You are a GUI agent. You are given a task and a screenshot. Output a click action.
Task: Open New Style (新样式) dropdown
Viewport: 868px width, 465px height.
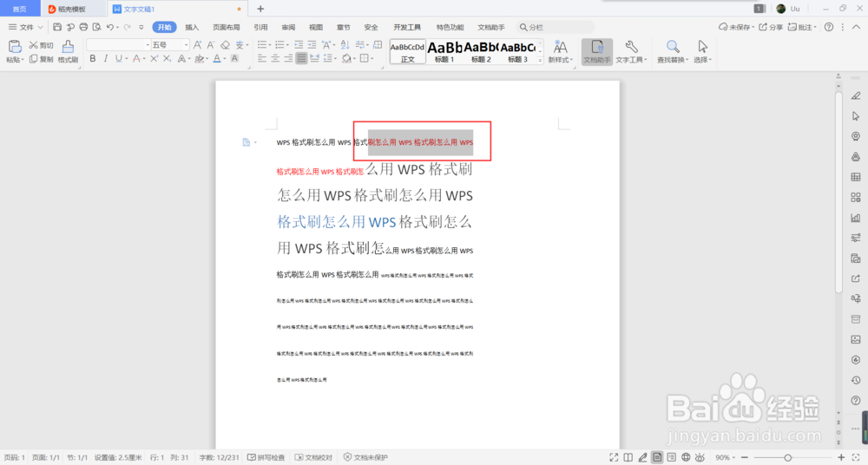pyautogui.click(x=560, y=51)
